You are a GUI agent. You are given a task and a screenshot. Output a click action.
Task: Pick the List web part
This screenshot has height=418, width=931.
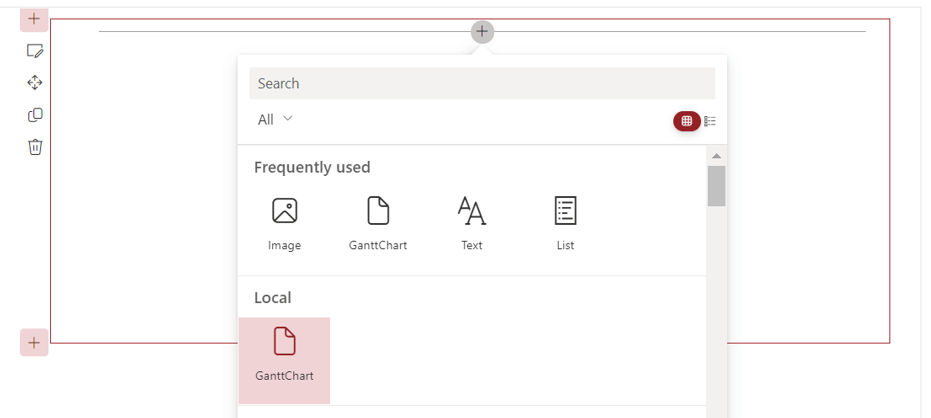point(565,223)
